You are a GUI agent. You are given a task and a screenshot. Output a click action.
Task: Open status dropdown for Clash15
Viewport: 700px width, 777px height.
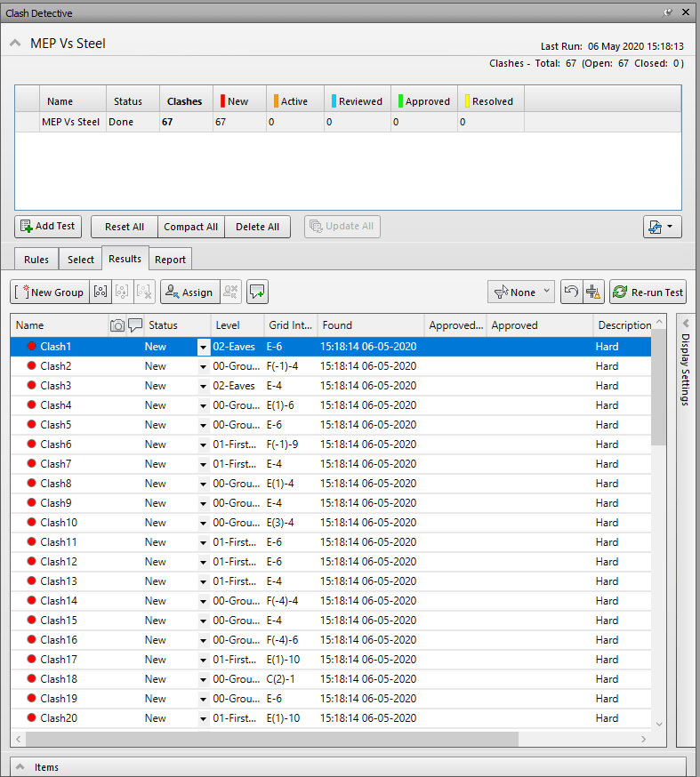(x=204, y=621)
